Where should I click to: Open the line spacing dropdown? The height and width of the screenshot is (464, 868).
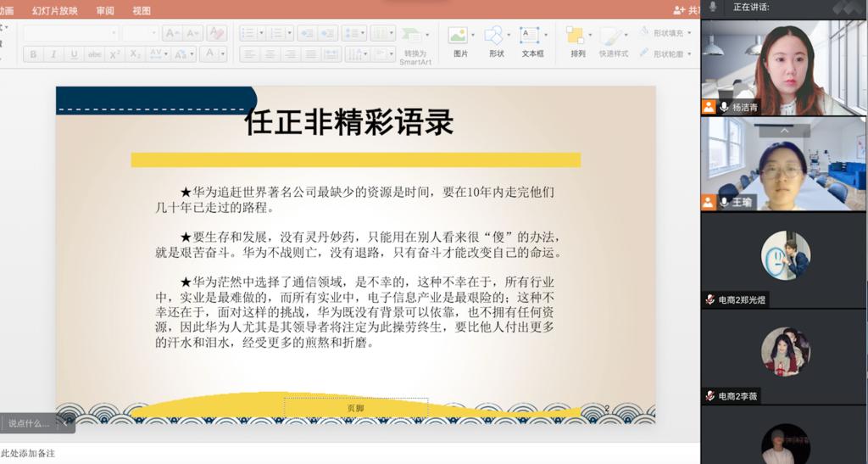(x=354, y=33)
